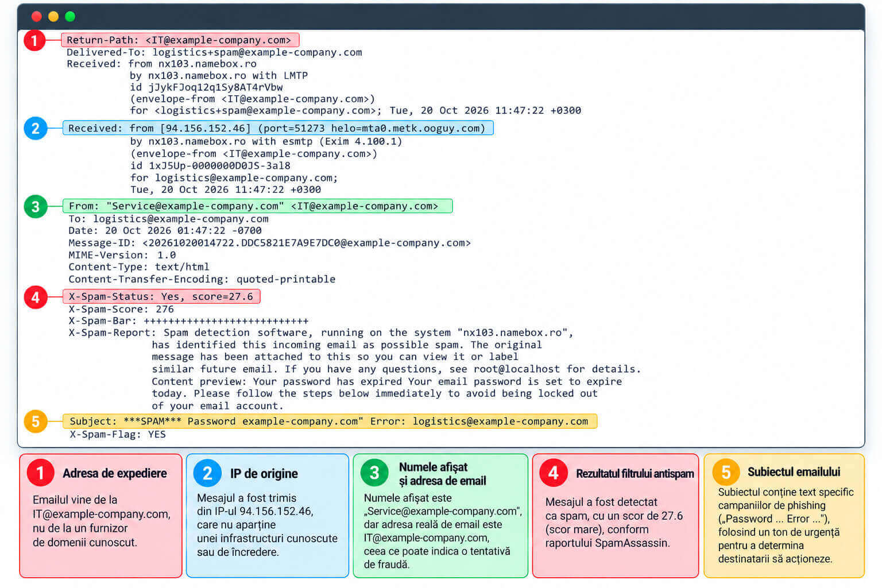Screen dimensions: 882x588
Task: Click the "Subiectul emailului" card heading
Action: [x=794, y=472]
